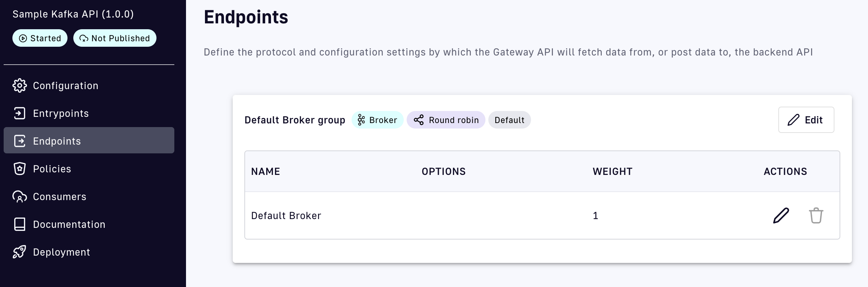Click the Not Published badge
The height and width of the screenshot is (287, 868).
tap(115, 38)
